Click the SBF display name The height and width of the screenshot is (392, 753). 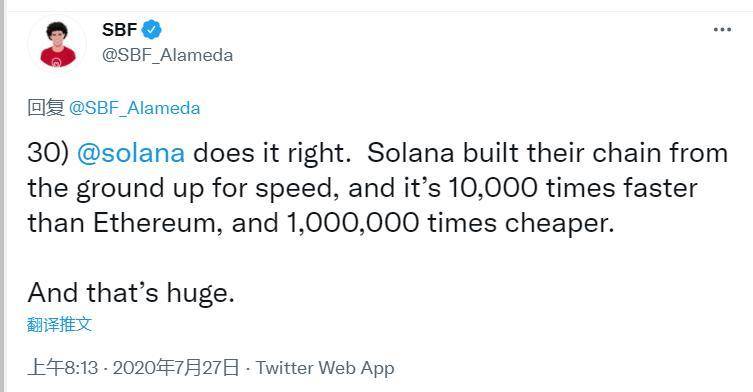(120, 30)
